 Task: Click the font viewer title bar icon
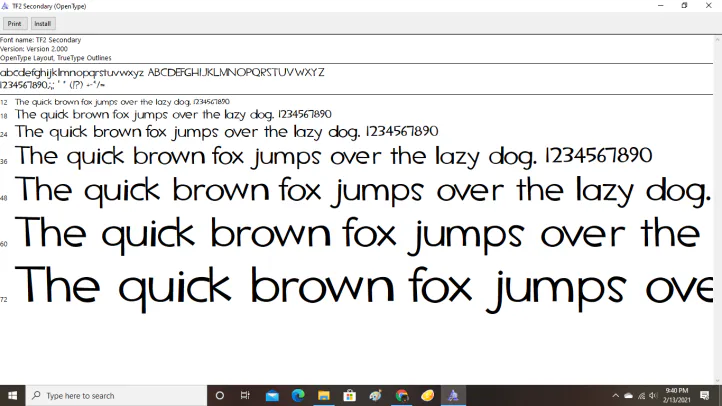pos(5,6)
